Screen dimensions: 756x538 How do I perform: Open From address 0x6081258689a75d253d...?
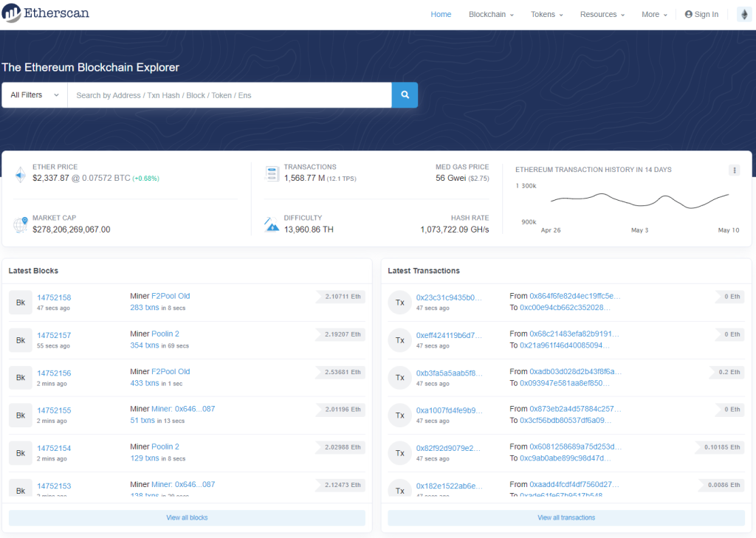point(576,447)
